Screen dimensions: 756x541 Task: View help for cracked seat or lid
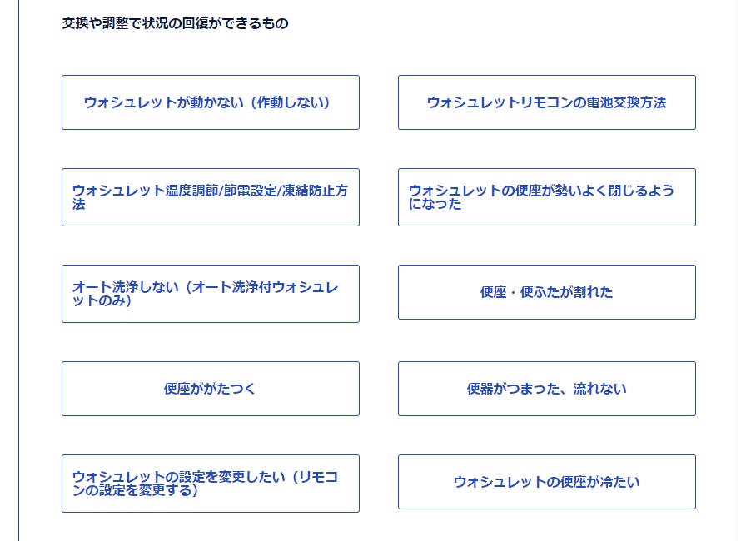[546, 292]
